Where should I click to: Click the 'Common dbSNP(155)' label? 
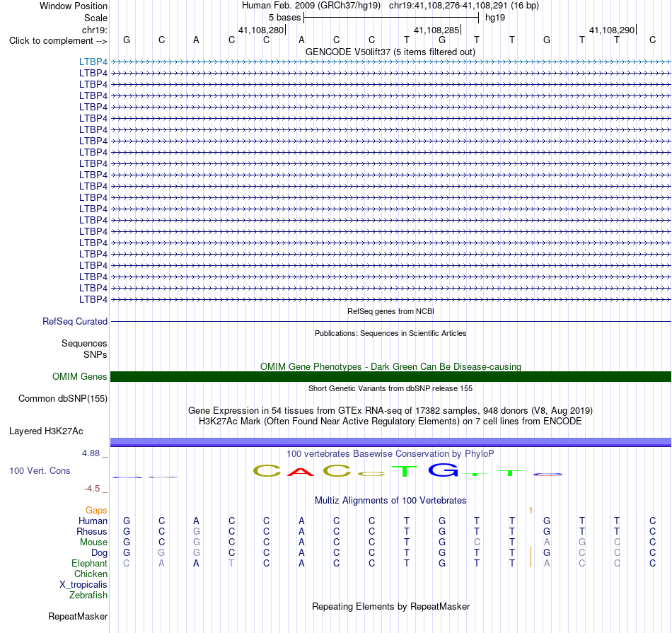click(63, 399)
